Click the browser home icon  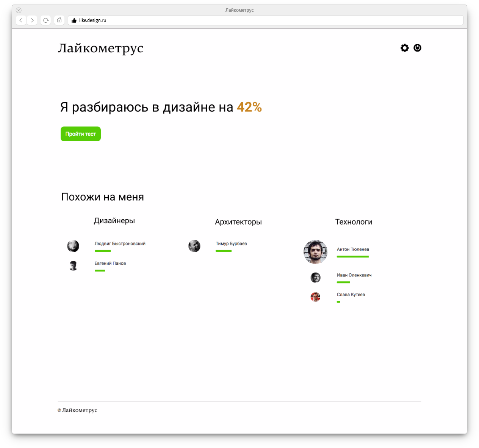coord(59,20)
